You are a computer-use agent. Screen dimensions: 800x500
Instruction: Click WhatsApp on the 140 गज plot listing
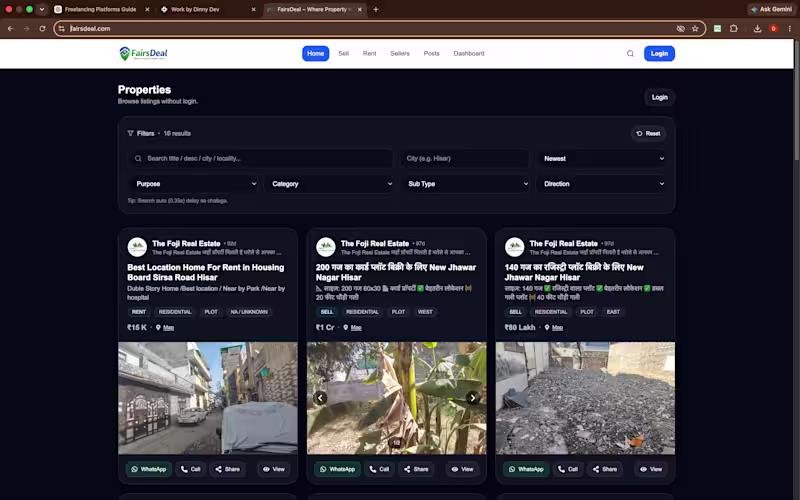[526, 469]
